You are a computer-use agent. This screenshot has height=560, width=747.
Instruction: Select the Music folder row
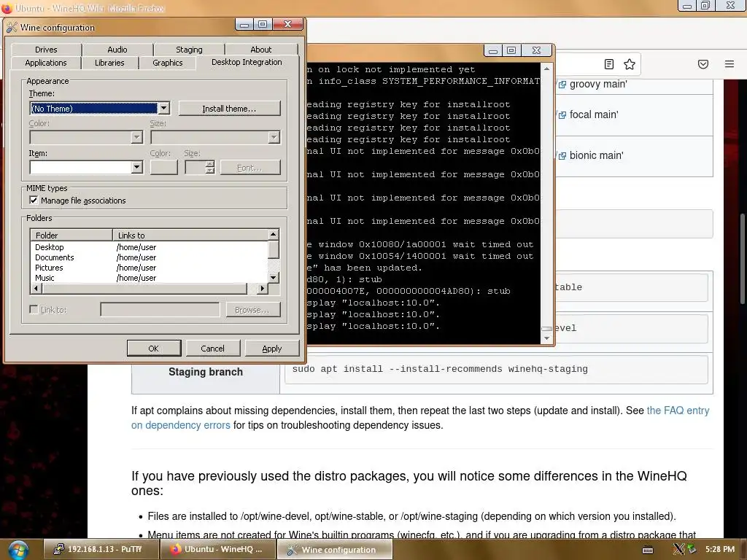(149, 278)
